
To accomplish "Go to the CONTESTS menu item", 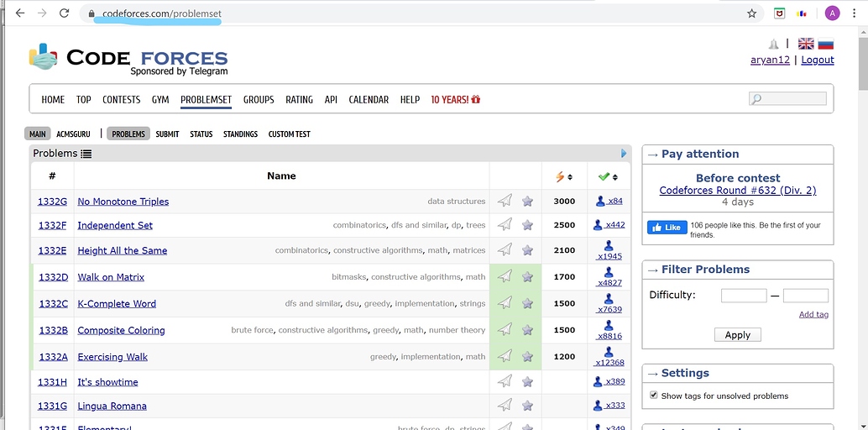I will pos(121,100).
